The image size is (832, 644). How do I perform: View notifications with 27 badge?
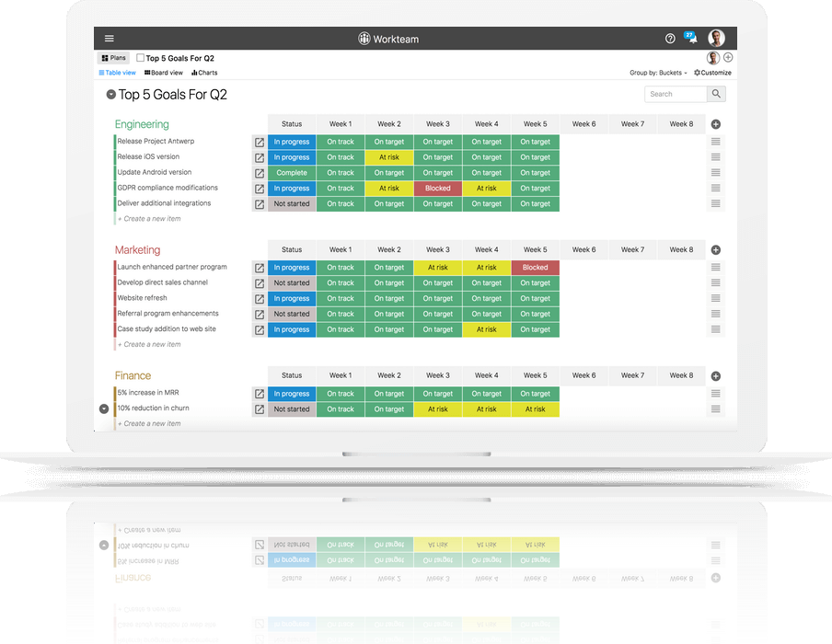click(x=691, y=37)
